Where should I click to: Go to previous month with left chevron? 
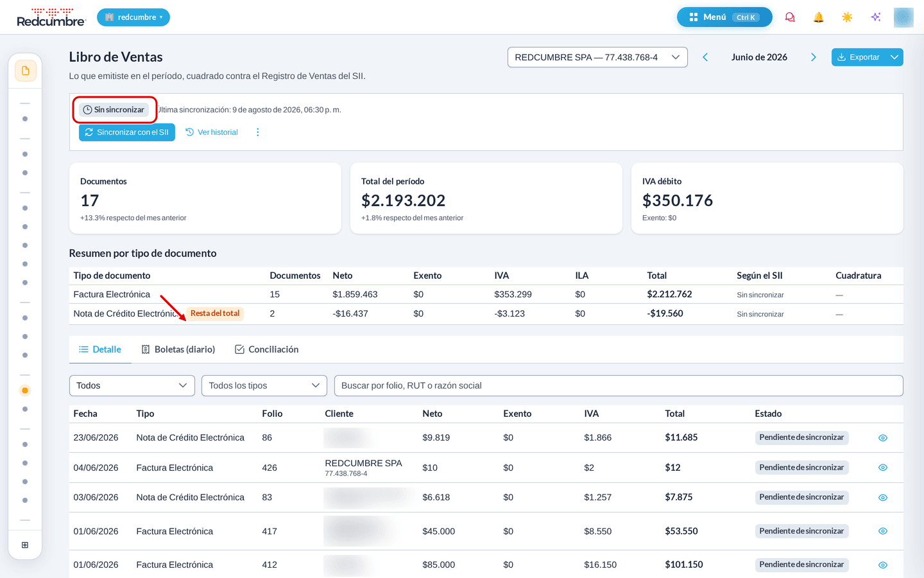tap(705, 57)
